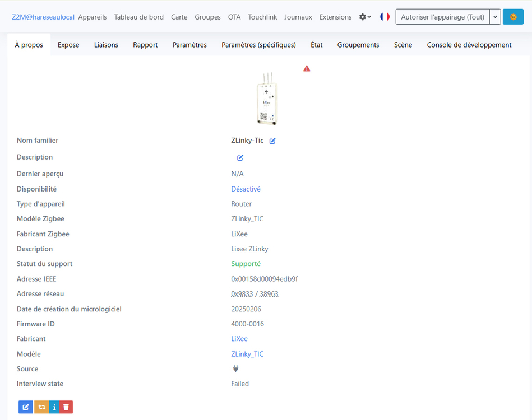Image resolution: width=532 pixels, height=420 pixels.
Task: Click the Désactivé availability link
Action: pos(246,189)
